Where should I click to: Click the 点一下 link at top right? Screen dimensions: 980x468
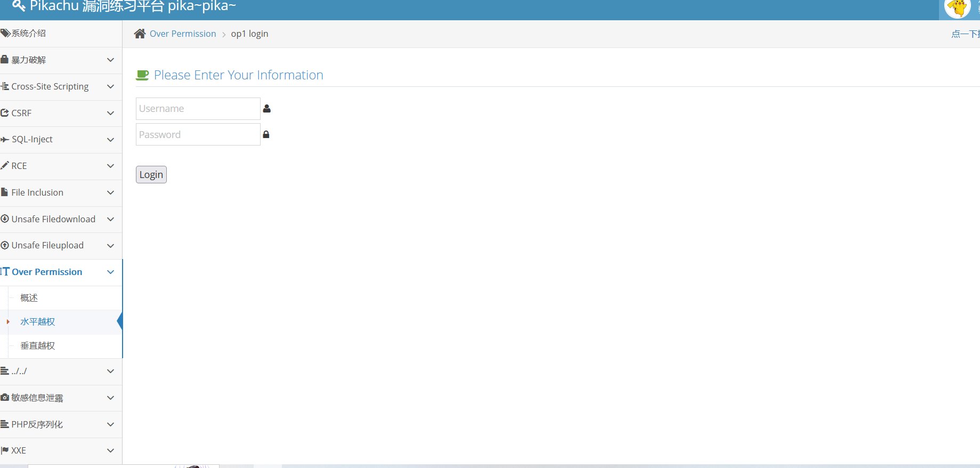click(966, 34)
